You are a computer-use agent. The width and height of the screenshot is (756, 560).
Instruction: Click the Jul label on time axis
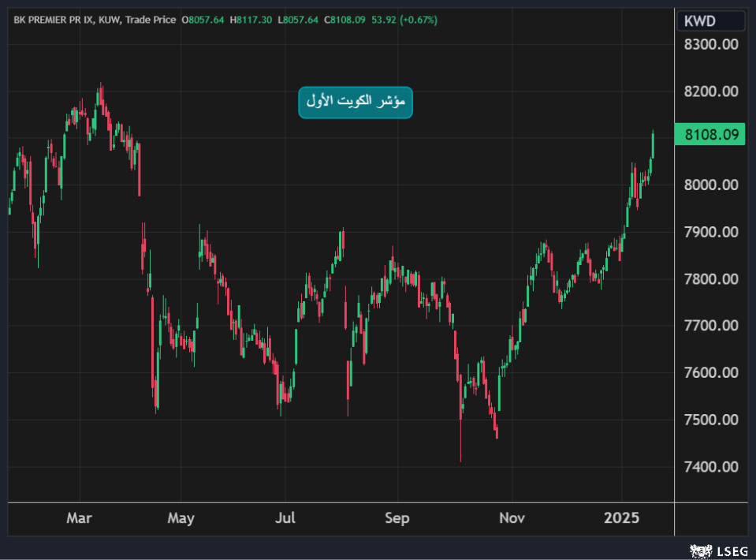point(285,518)
